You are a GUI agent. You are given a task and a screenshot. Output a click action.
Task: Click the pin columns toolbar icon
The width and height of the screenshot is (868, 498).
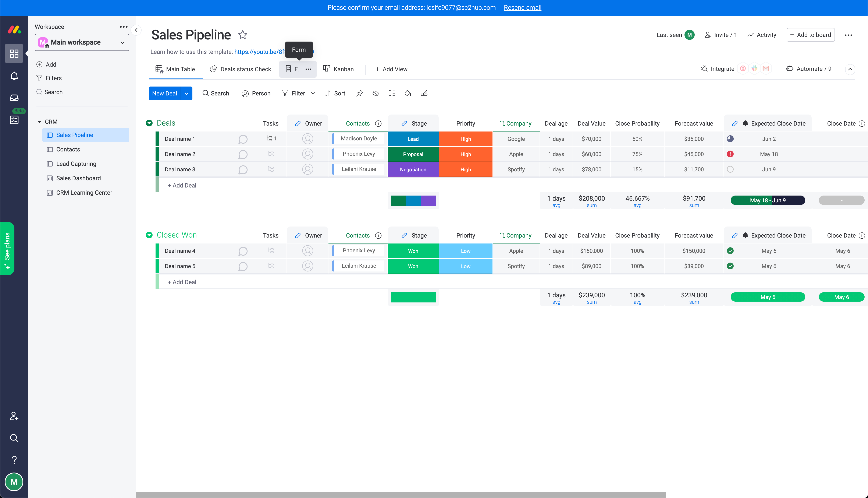click(359, 93)
